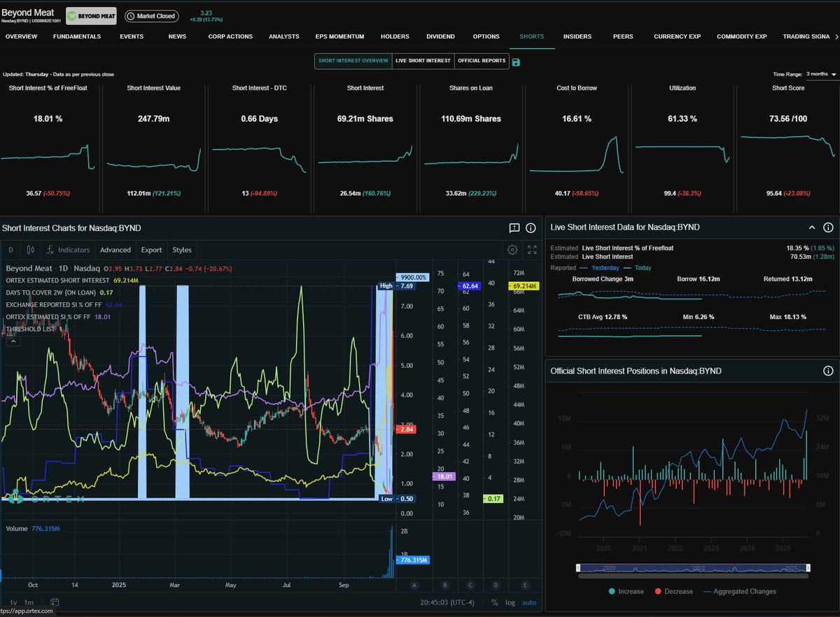Toggle the Yesterday line in live data

[598, 267]
